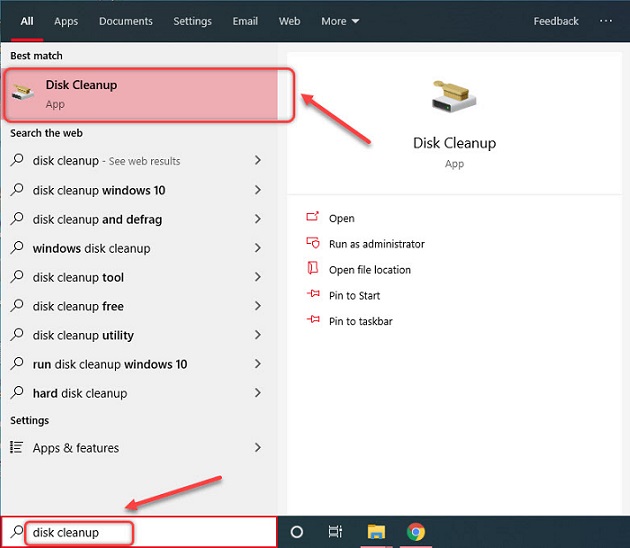Expand the 'windows disk cleanup' chevron
630x548 pixels.
258,248
